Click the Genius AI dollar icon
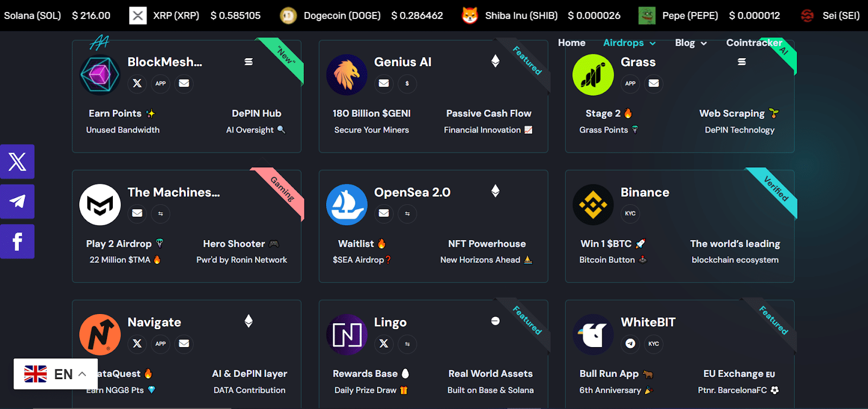This screenshot has width=868, height=409. click(x=407, y=83)
